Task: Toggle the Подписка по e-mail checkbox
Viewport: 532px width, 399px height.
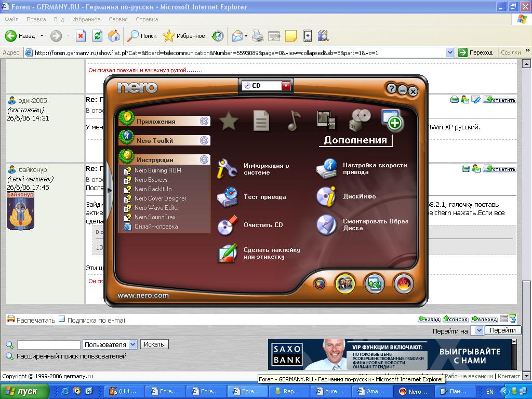Action: [62, 319]
